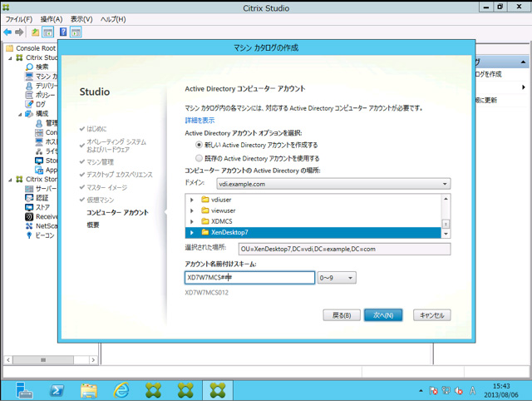
Task: Collapse the Citrix Studio tree node
Action: (10, 58)
